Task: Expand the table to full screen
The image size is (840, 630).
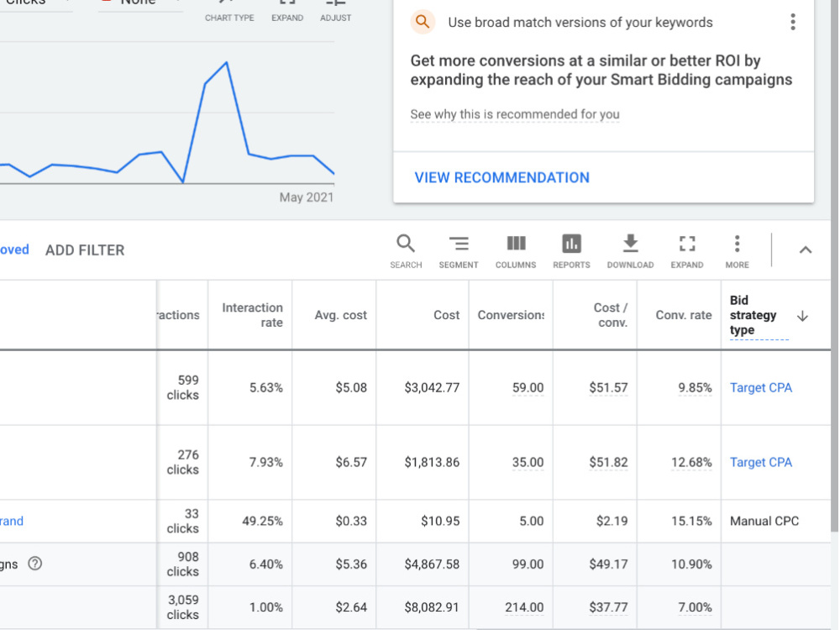Action: (687, 250)
